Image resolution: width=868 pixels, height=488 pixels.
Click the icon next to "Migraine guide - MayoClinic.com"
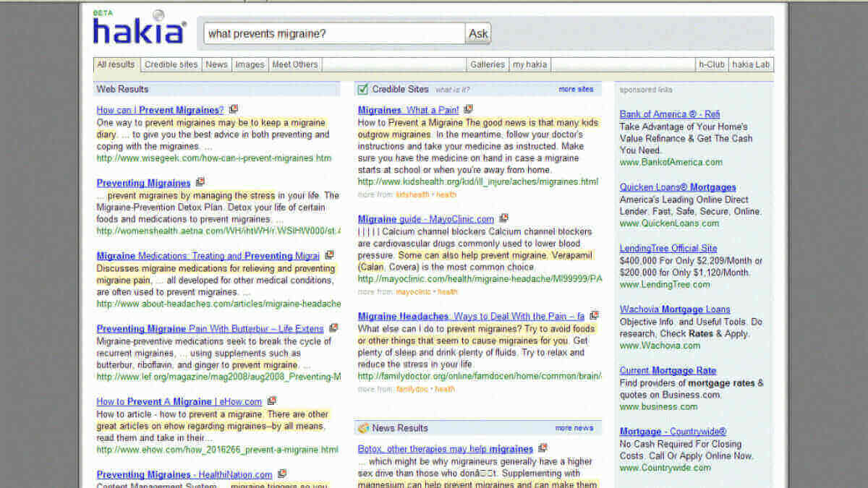pos(503,218)
